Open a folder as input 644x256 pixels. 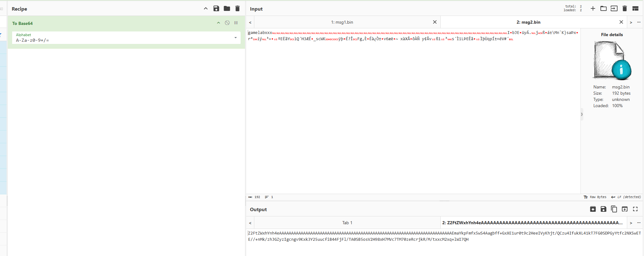(x=604, y=9)
